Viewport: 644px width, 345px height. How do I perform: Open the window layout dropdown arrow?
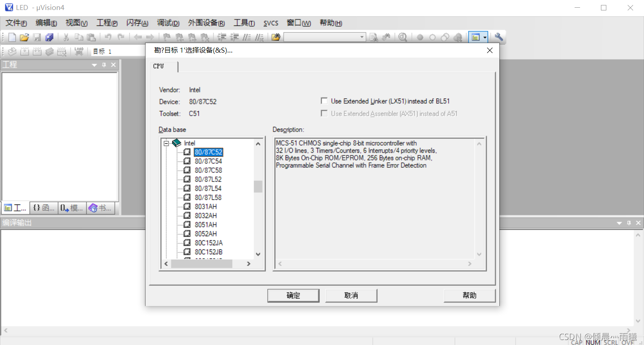[485, 38]
